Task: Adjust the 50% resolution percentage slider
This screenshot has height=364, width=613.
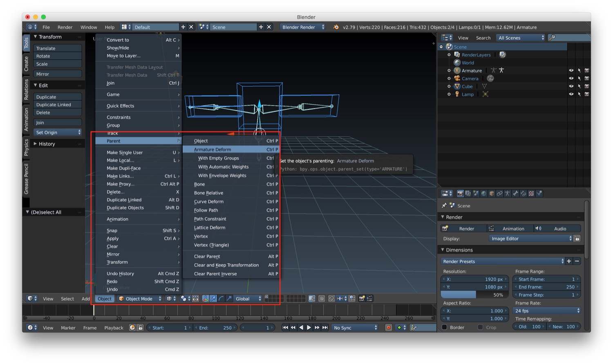Action: point(475,295)
